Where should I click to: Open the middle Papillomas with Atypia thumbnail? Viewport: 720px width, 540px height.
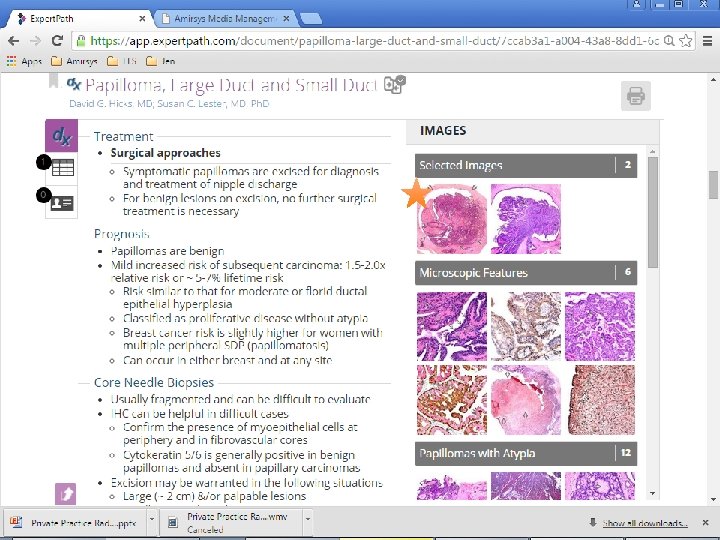(526, 486)
